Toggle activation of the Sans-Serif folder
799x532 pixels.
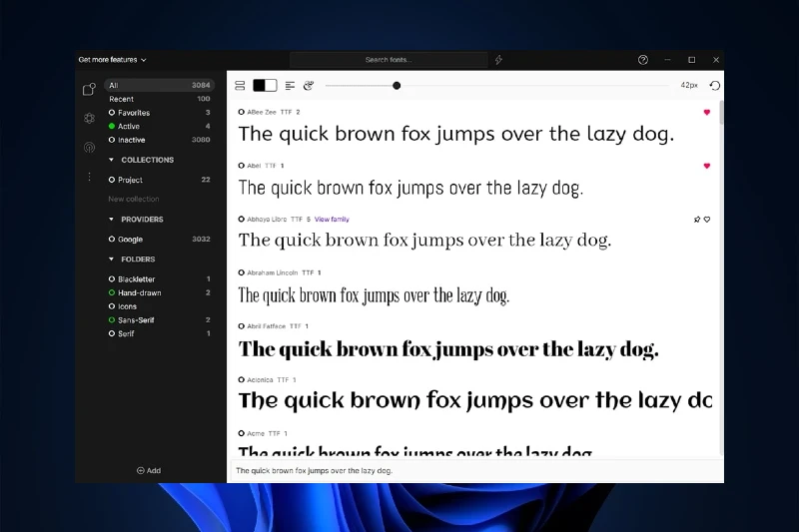click(x=112, y=320)
